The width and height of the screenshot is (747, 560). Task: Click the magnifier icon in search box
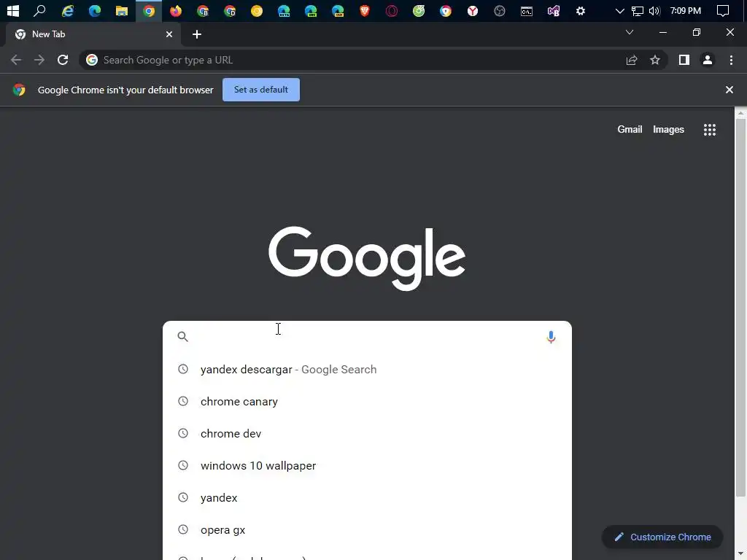(183, 337)
